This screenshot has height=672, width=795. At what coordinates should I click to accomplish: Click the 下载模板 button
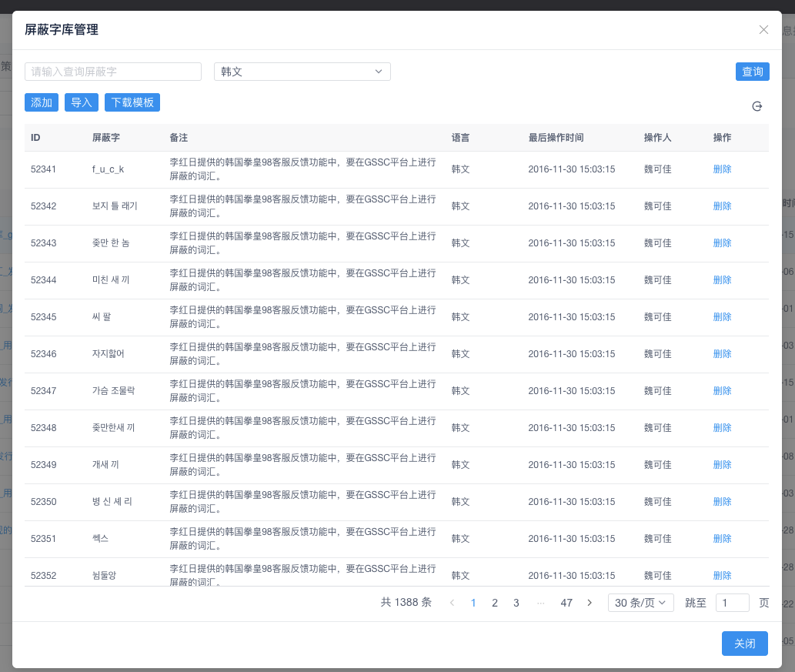[x=132, y=102]
